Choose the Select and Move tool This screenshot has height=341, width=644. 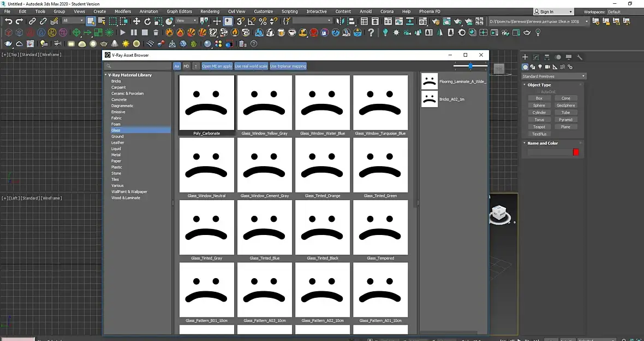(136, 21)
